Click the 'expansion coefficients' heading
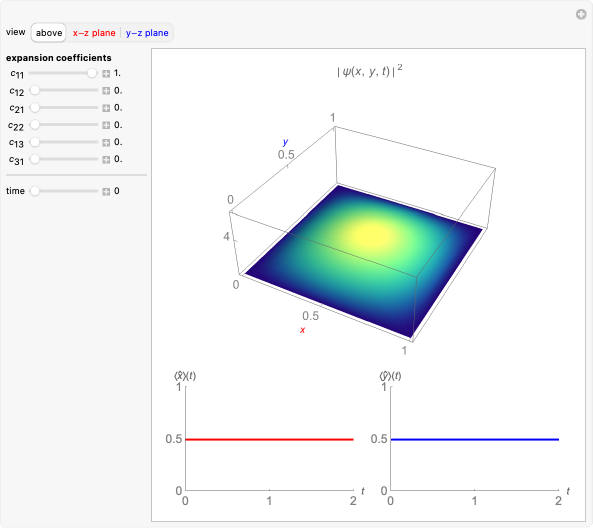This screenshot has width=593, height=529. pyautogui.click(x=59, y=58)
